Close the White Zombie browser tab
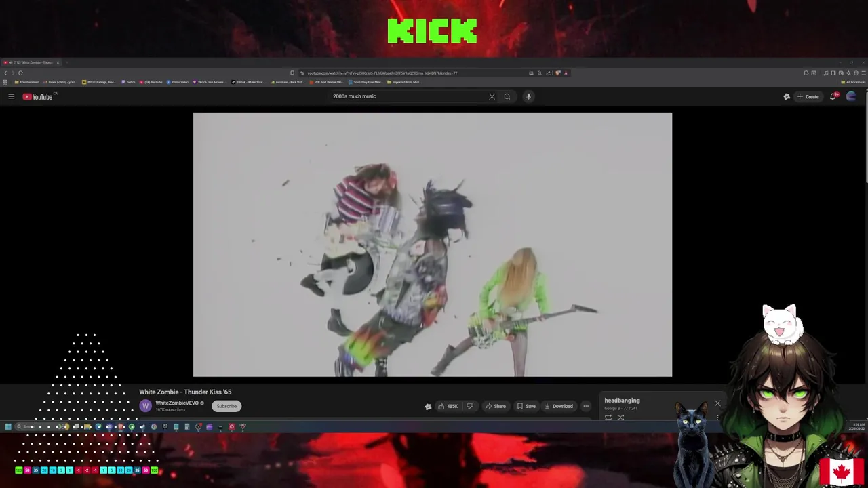Image resolution: width=868 pixels, height=488 pixels. tap(58, 62)
